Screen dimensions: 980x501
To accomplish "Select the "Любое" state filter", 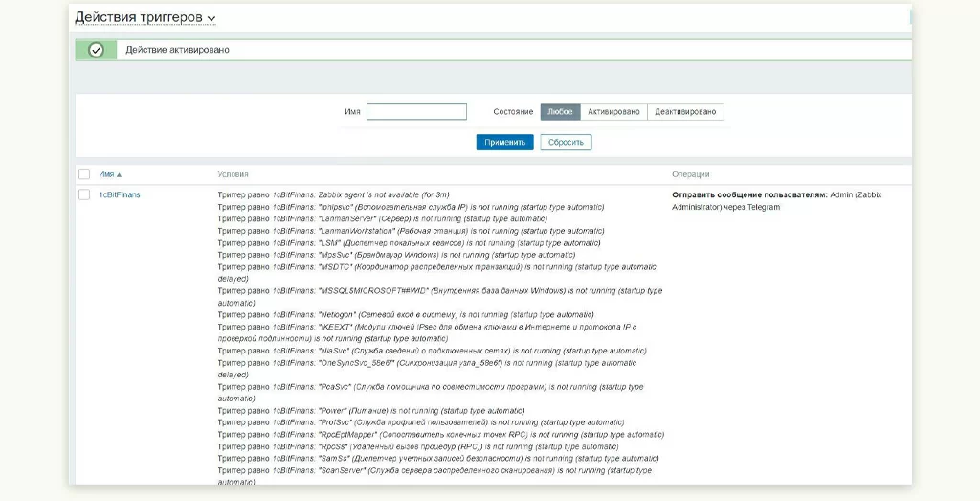I will (x=560, y=112).
